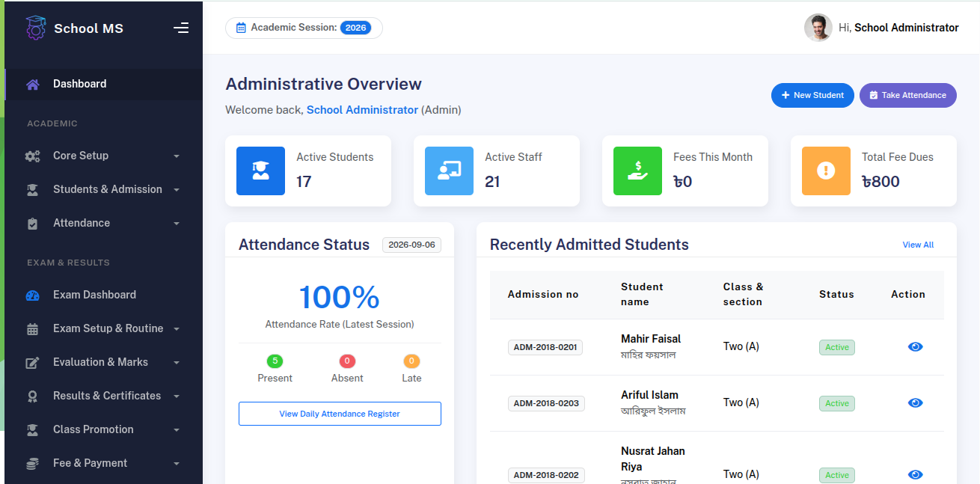Viewport: 980px width, 484px height.
Task: Select the Attendance menu label
Action: pyautogui.click(x=82, y=223)
